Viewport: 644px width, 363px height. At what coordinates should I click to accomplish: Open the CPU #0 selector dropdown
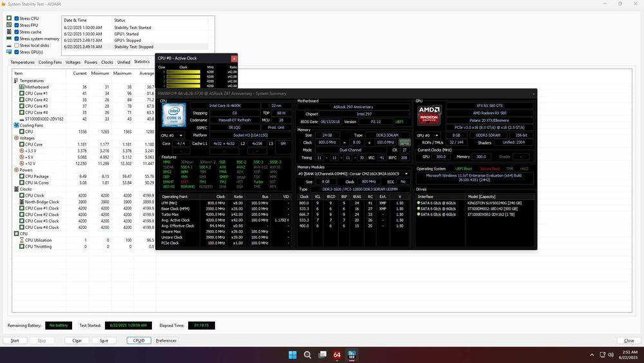point(172,135)
